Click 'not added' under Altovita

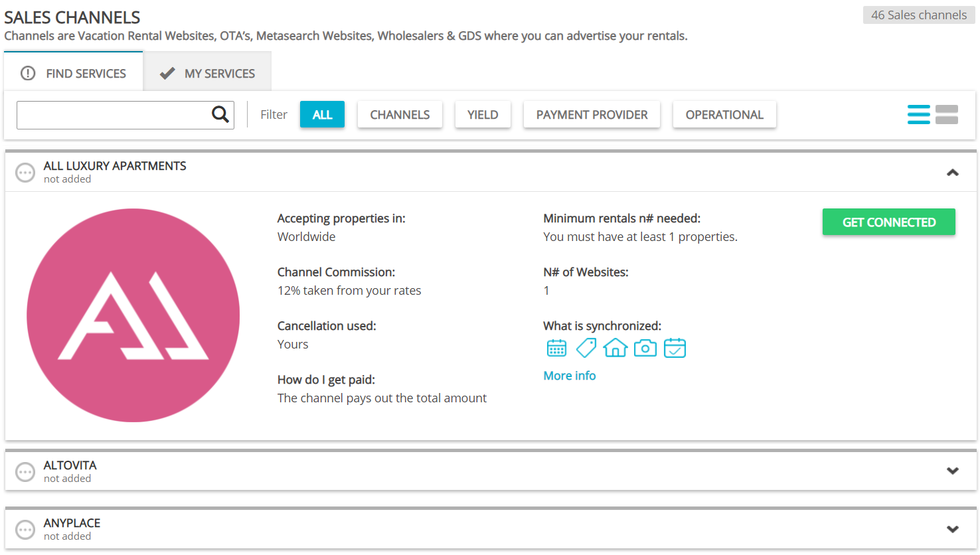pyautogui.click(x=67, y=479)
